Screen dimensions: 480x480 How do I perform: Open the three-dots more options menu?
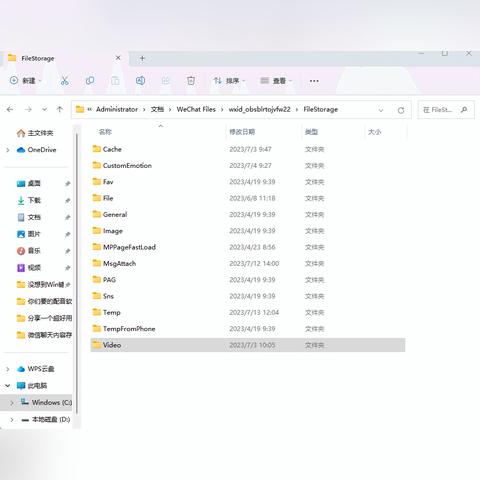pyautogui.click(x=314, y=81)
